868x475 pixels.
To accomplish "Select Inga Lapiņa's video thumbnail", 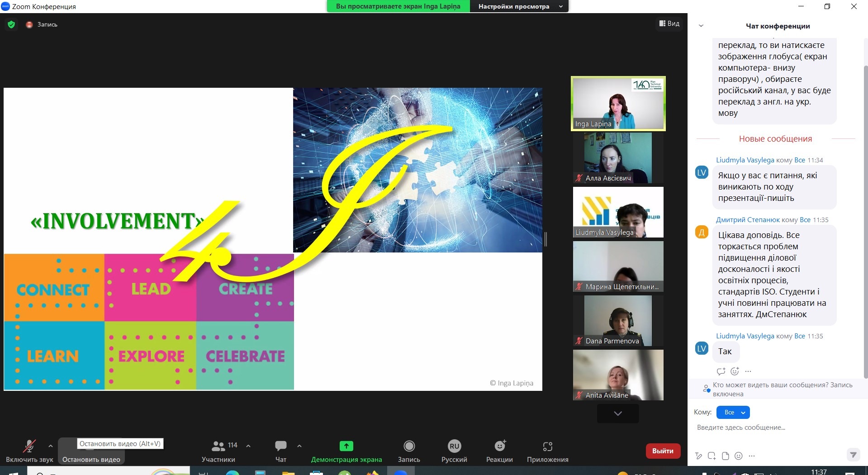I will click(x=618, y=104).
